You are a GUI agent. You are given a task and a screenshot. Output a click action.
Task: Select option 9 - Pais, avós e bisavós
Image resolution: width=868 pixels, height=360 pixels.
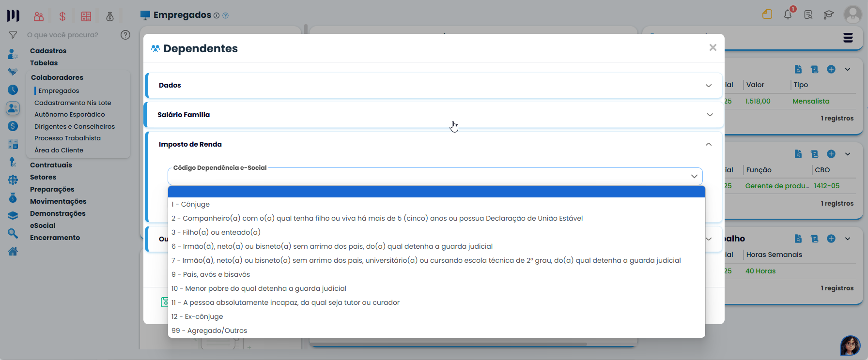436,274
